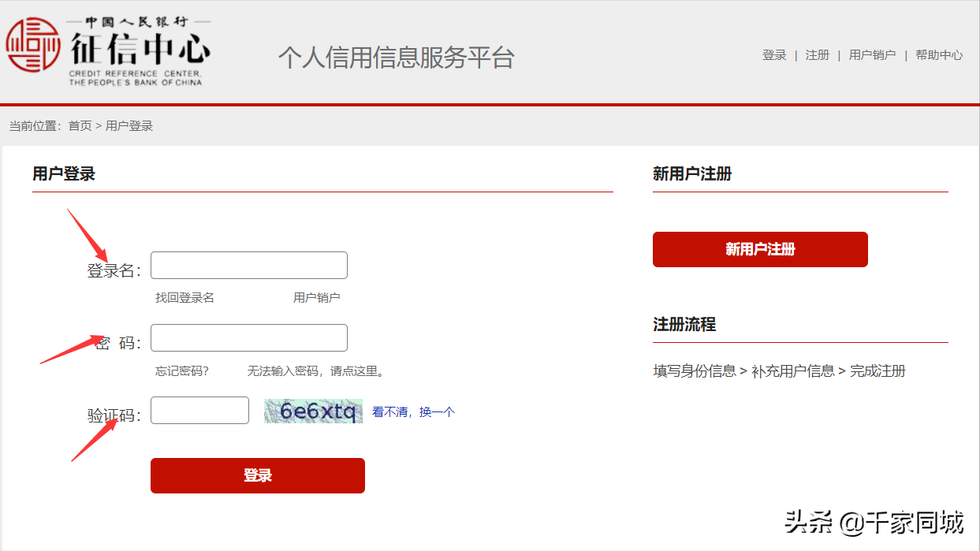980x551 pixels.
Task: Click the red 登录 submit button
Action: 258,475
